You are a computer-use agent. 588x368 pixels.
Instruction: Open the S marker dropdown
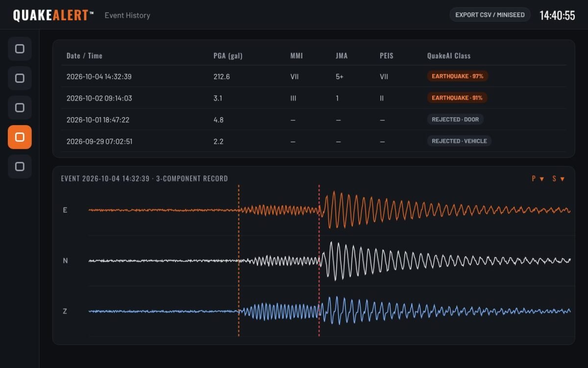click(x=559, y=179)
